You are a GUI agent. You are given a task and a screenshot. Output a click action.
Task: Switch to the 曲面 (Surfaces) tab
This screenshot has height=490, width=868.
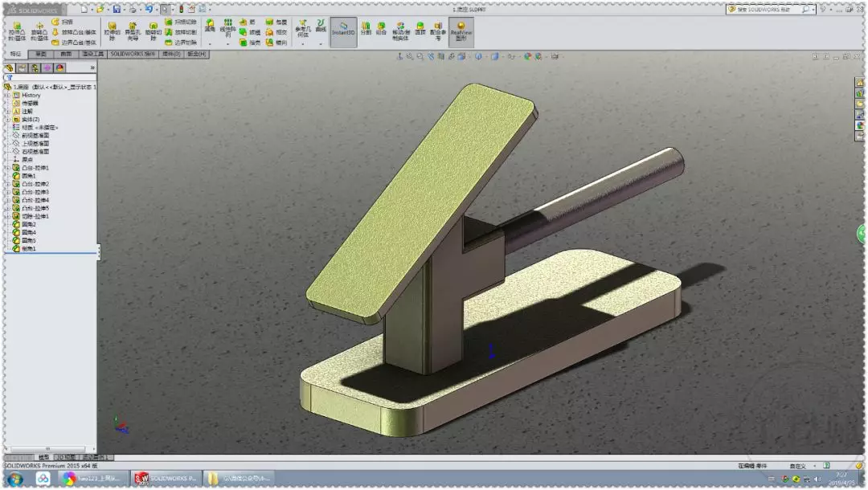tap(66, 54)
